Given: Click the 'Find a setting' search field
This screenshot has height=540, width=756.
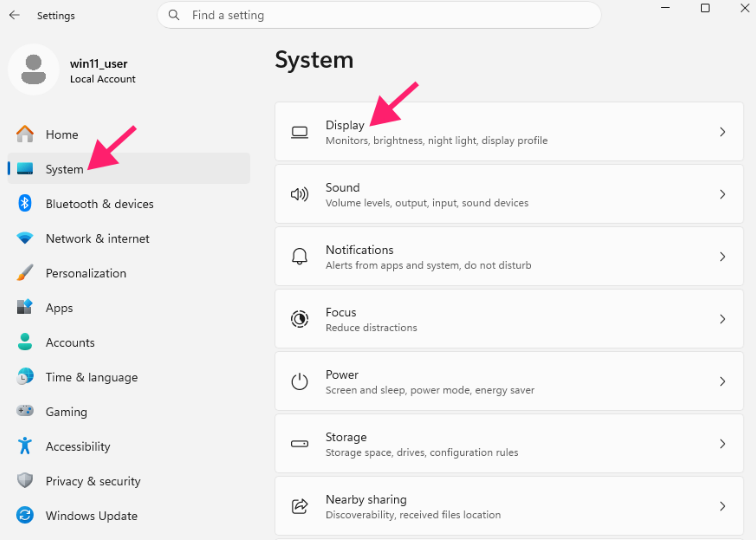Looking at the screenshot, I should pyautogui.click(x=379, y=15).
